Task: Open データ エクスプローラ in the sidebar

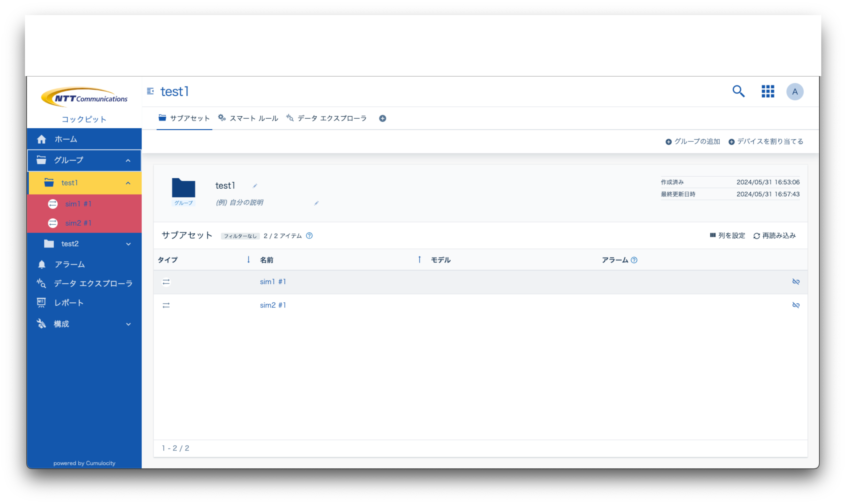Action: coord(84,284)
